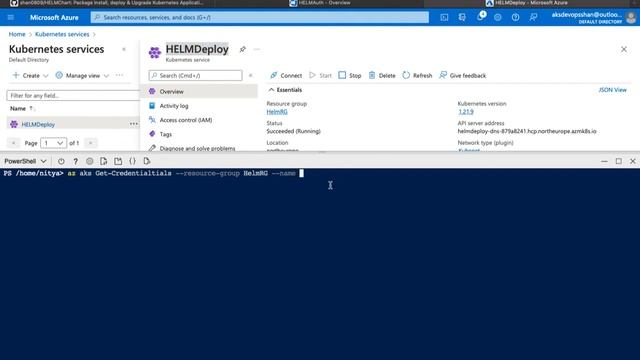Focus the Filter for any field box

point(73,96)
